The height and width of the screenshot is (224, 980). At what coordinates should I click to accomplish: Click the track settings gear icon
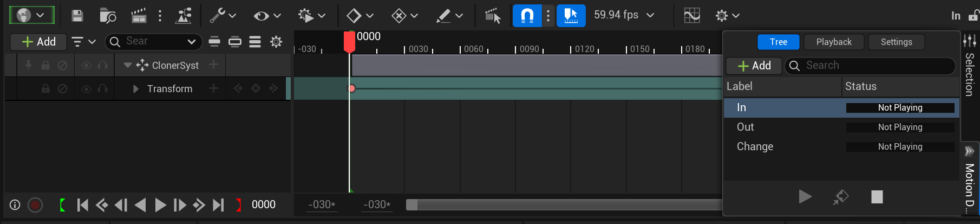(276, 42)
